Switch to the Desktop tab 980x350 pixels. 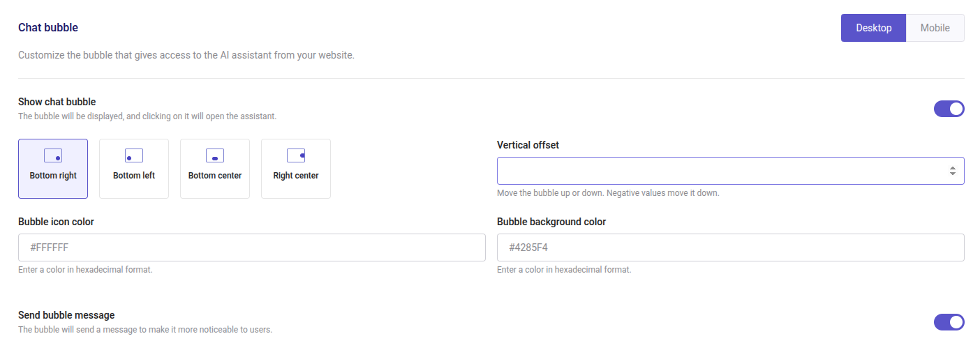click(873, 28)
